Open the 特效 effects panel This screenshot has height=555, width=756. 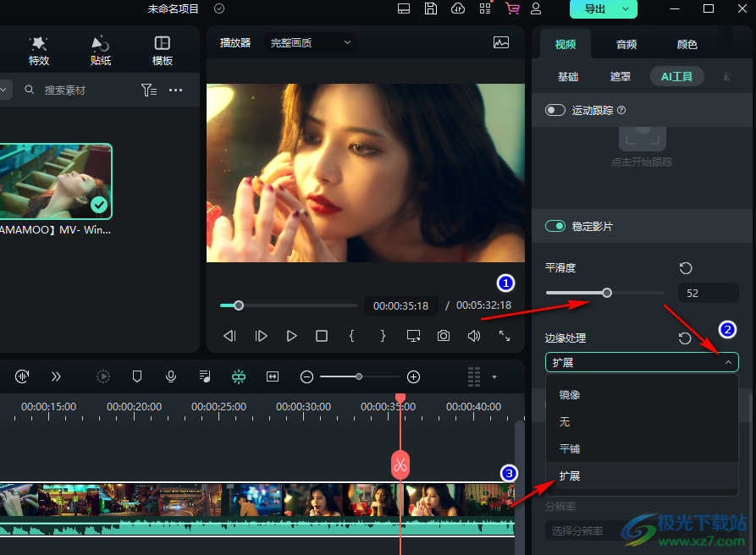tap(39, 51)
